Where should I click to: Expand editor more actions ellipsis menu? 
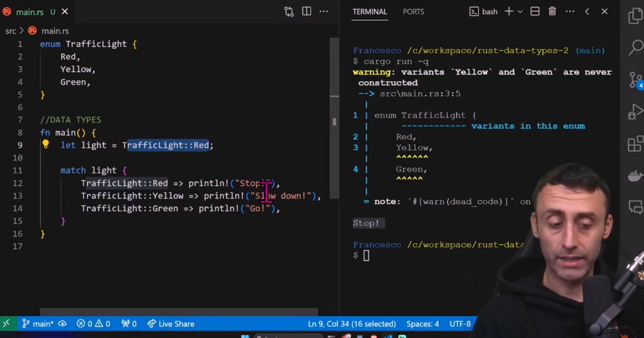point(324,12)
